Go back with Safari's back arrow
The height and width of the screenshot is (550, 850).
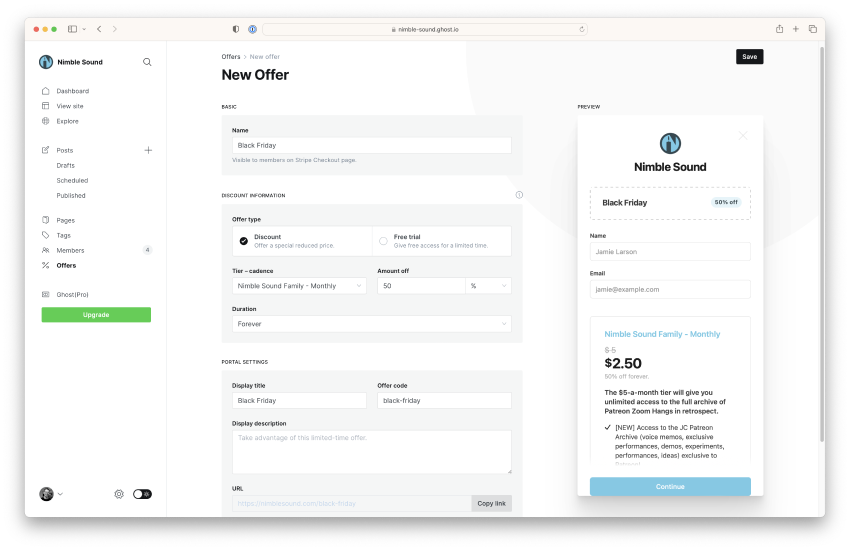click(x=99, y=29)
